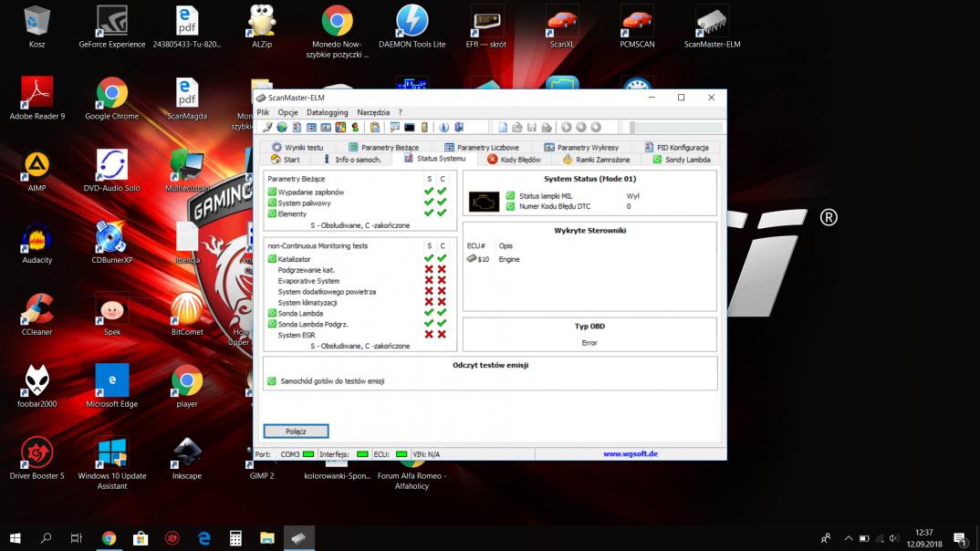This screenshot has height=551, width=980.
Task: Select the Status Systemu tab
Action: coord(434,159)
